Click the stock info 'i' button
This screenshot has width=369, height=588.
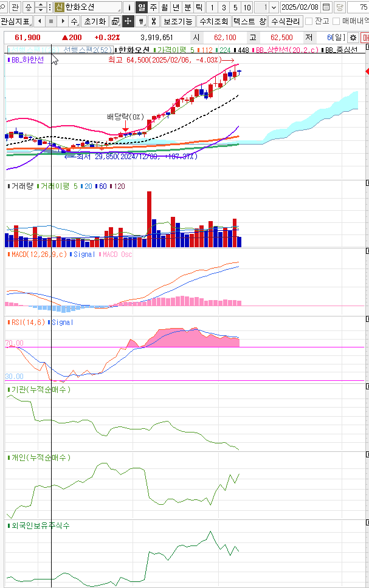click(x=129, y=7)
